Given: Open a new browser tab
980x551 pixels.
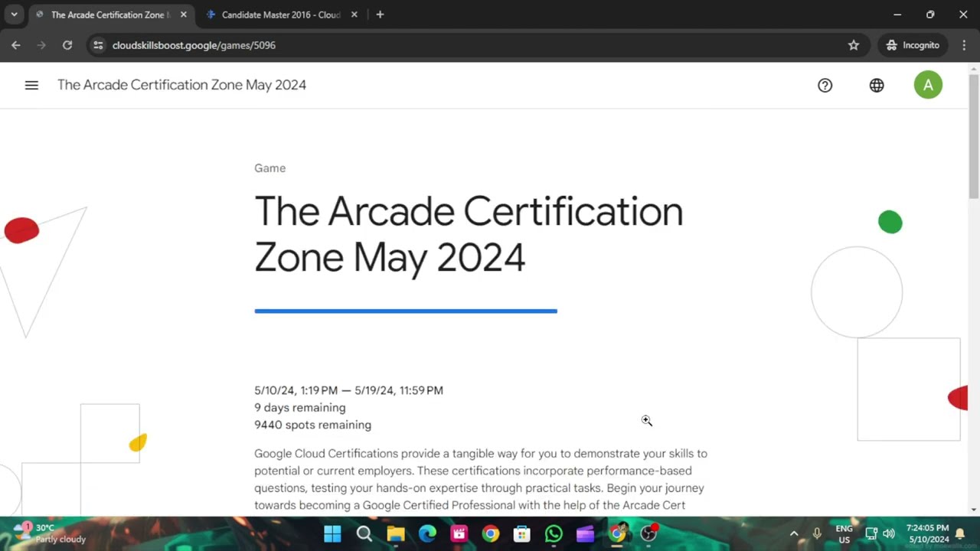Looking at the screenshot, I should click(x=380, y=15).
